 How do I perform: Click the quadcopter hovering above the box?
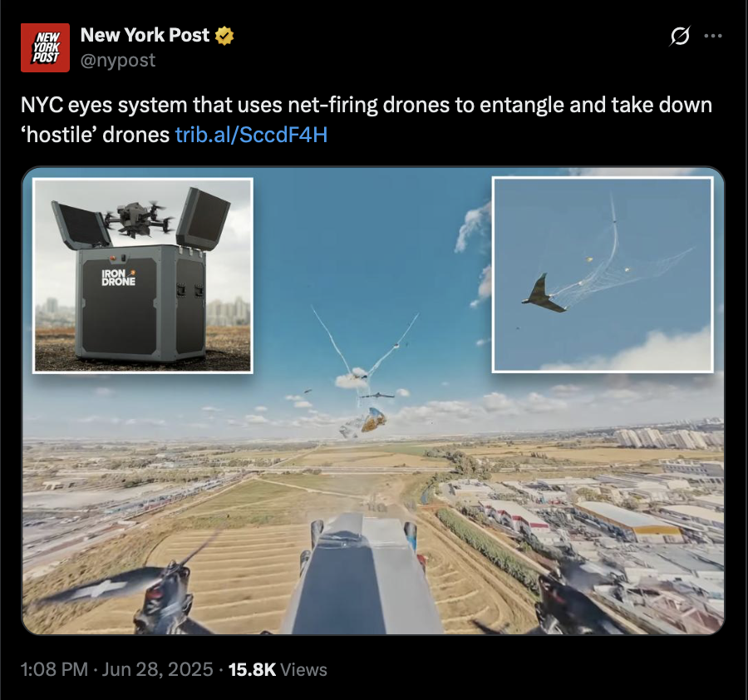[138, 219]
